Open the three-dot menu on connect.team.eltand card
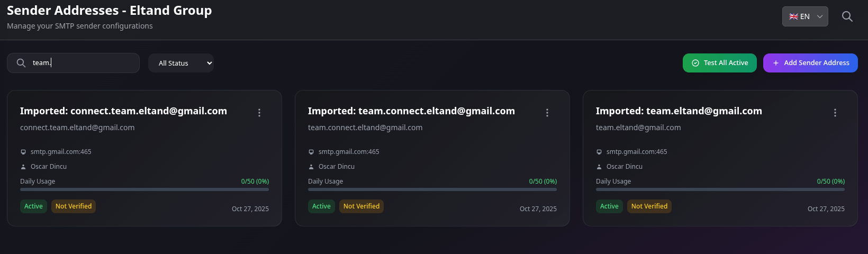The height and width of the screenshot is (254, 868). (259, 113)
